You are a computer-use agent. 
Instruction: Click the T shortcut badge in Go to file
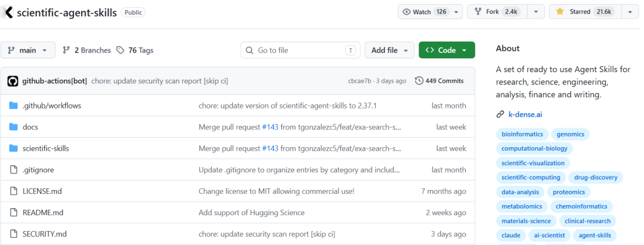click(351, 51)
